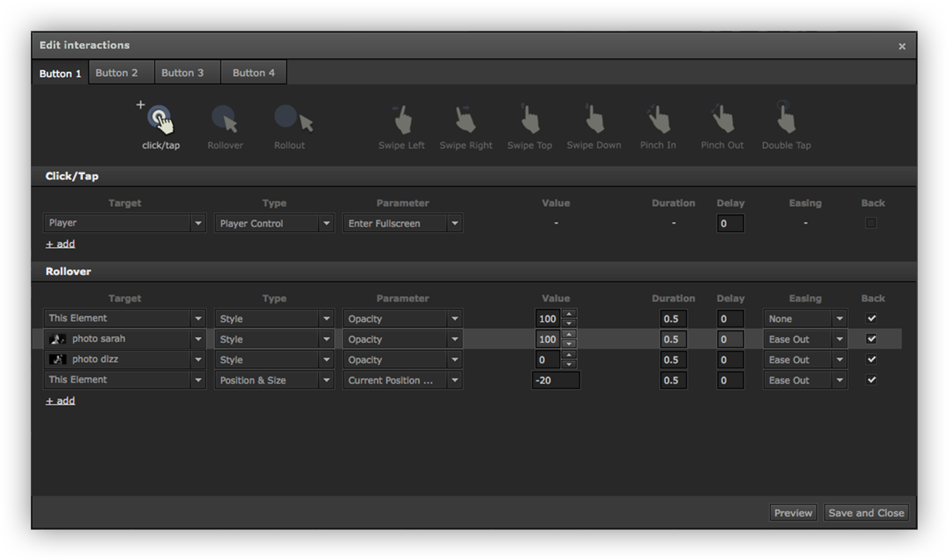Toggle Back checkbox on Position & Size row
The image size is (948, 560).
click(871, 380)
